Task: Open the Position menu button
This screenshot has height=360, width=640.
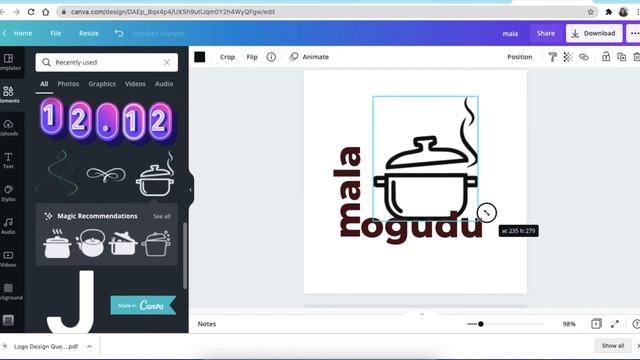Action: point(520,57)
